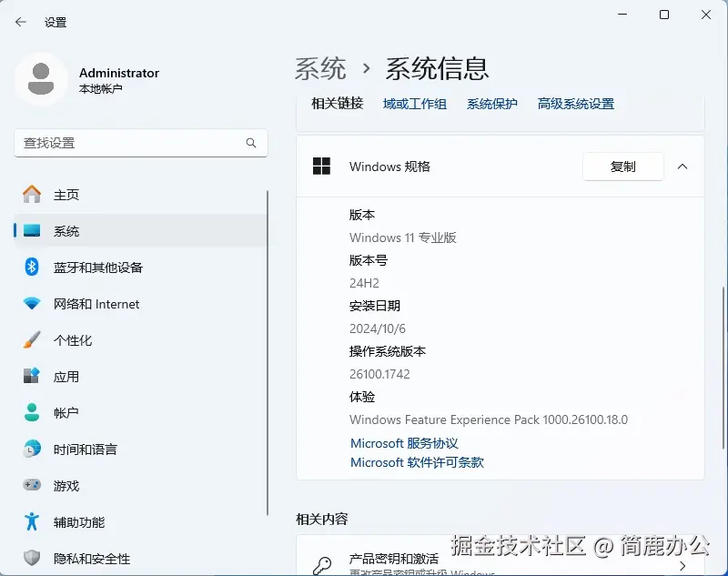The image size is (728, 576).
Task: Click the Windows 11 专业版 value
Action: pyautogui.click(x=403, y=237)
